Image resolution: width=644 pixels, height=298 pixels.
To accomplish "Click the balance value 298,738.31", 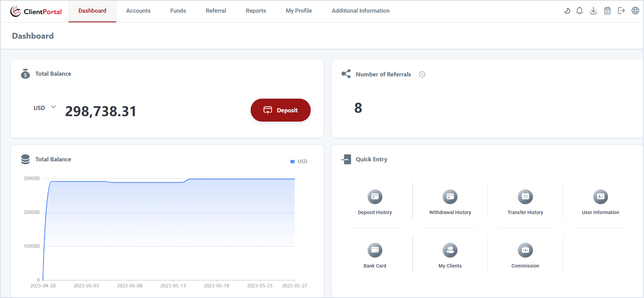I will click(101, 111).
